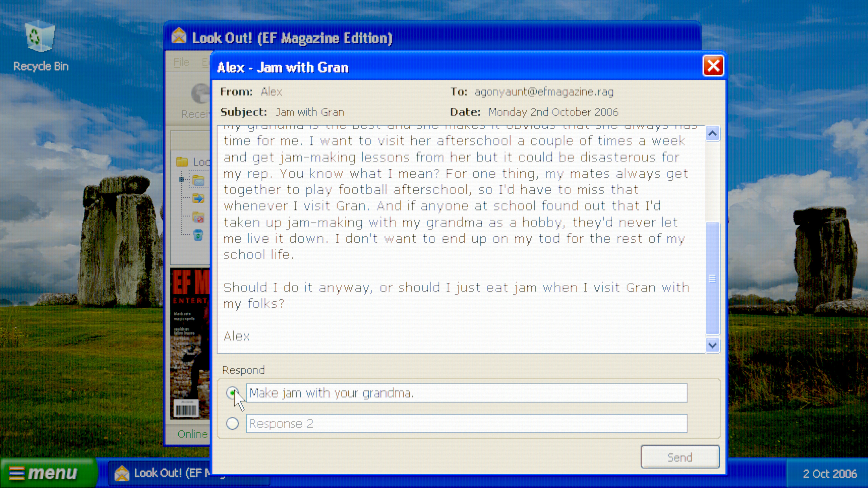Choose the Response 2 radio button

click(x=233, y=423)
